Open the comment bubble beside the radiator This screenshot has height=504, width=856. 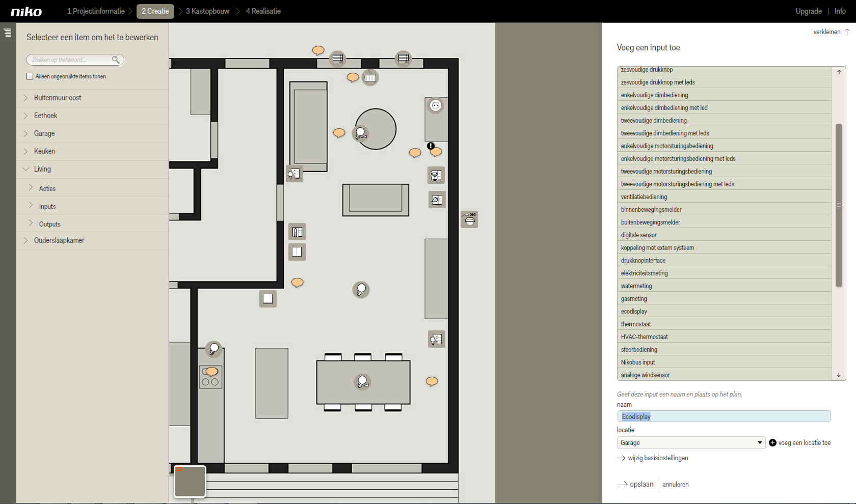[353, 77]
